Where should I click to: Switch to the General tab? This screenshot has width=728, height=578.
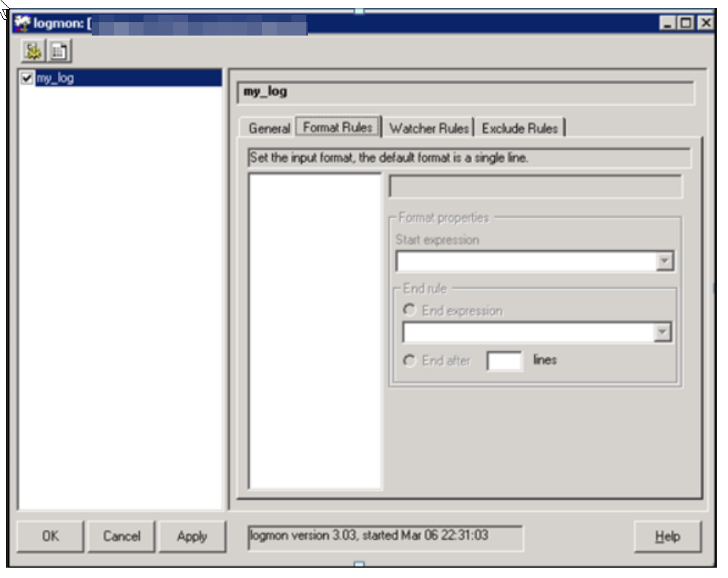click(x=269, y=129)
